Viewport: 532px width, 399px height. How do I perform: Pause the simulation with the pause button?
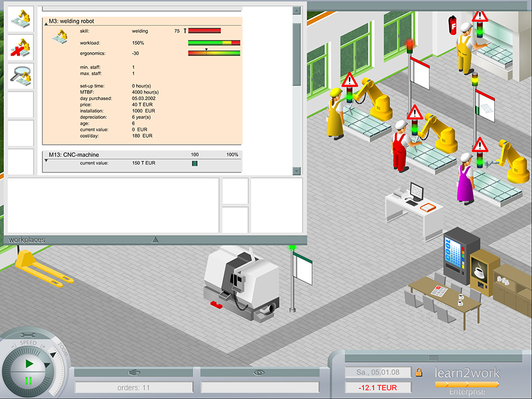point(28,380)
